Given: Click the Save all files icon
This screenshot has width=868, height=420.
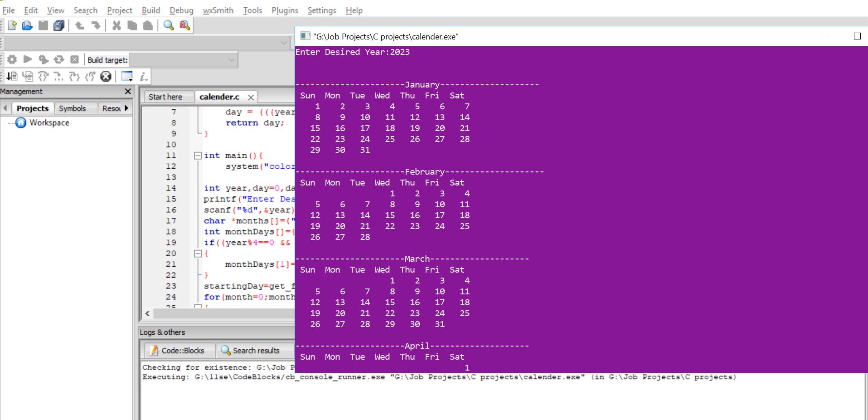Looking at the screenshot, I should 58,26.
